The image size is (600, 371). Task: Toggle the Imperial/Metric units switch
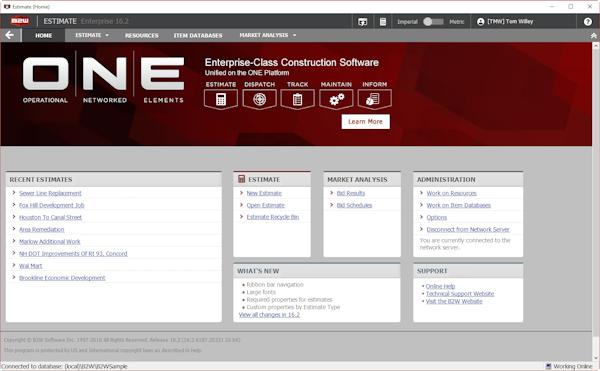[x=433, y=22]
